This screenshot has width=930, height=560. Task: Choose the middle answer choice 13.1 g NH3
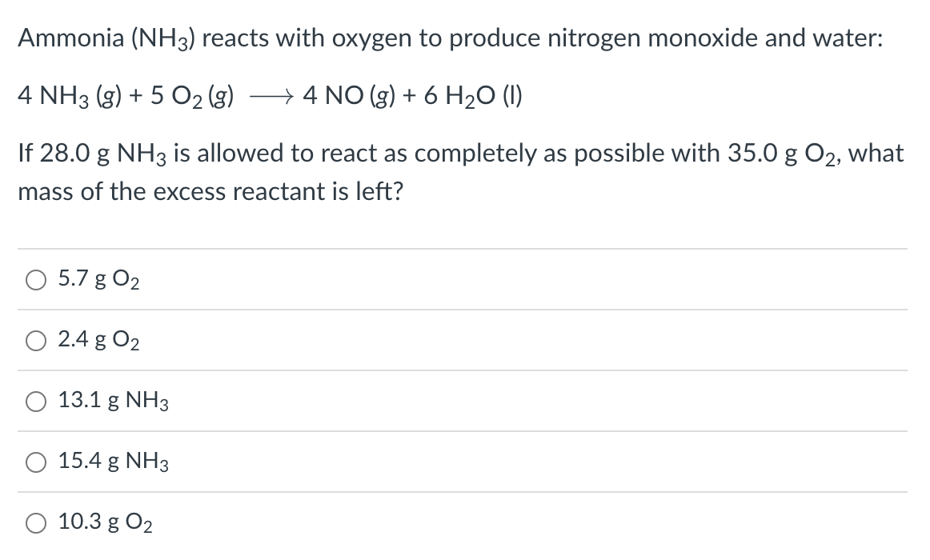coord(35,402)
